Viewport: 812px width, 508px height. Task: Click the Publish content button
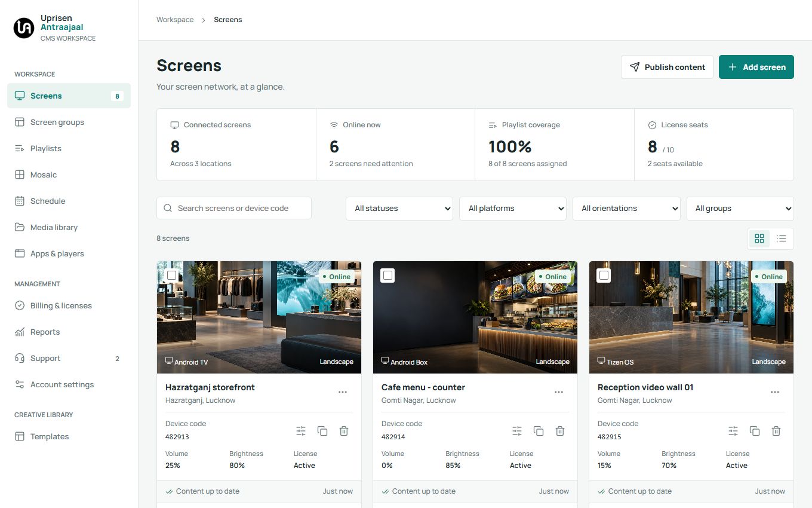[668, 67]
